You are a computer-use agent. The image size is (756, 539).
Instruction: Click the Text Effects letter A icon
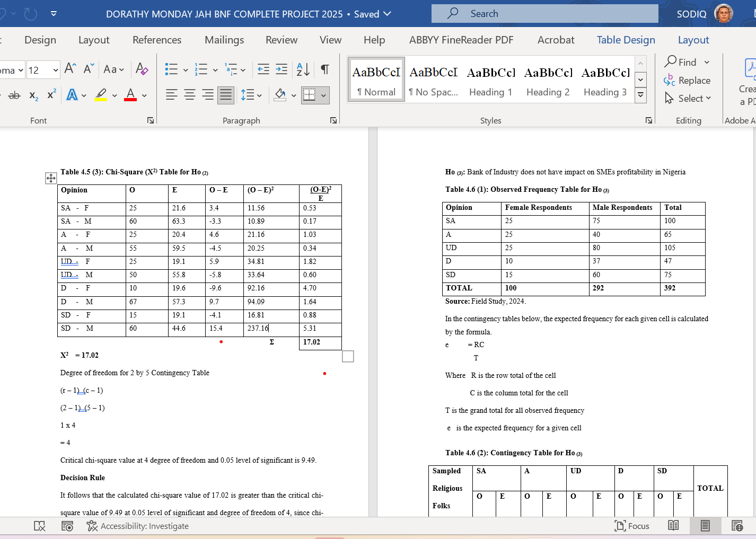pyautogui.click(x=72, y=95)
